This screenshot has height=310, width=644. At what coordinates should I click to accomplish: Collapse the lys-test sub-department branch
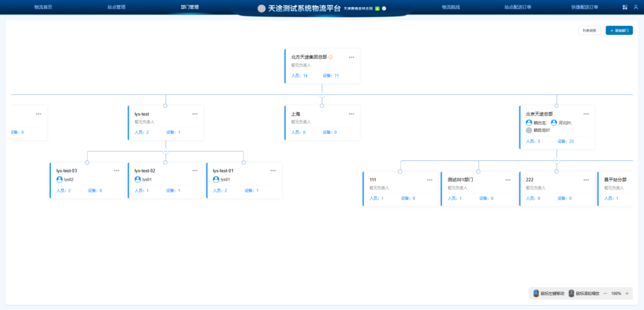click(165, 151)
